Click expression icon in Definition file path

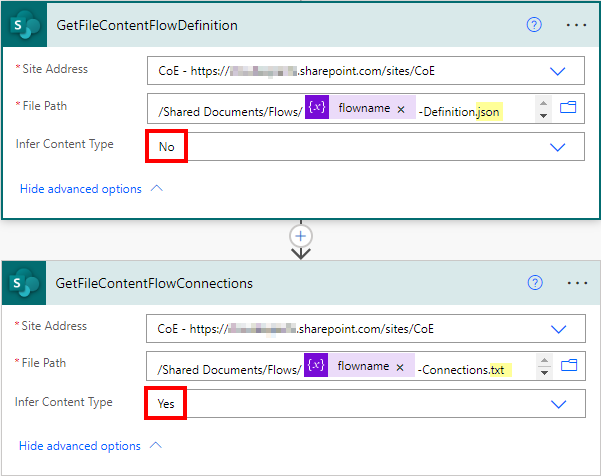point(317,107)
